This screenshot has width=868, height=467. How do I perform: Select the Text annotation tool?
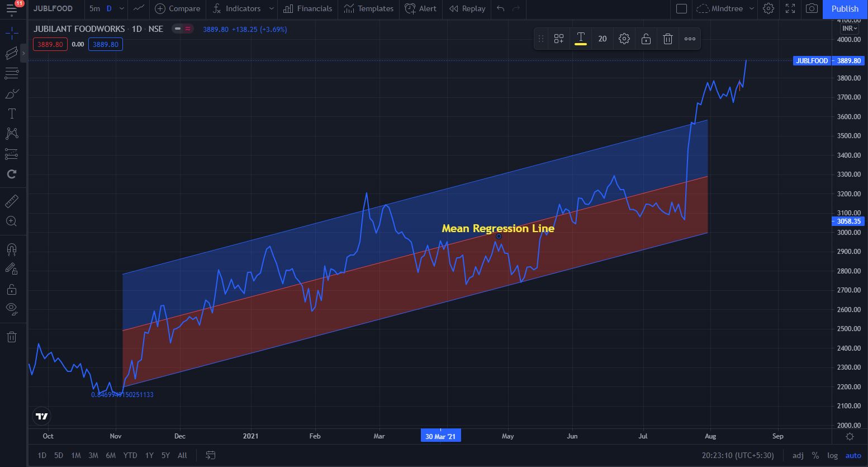12,114
